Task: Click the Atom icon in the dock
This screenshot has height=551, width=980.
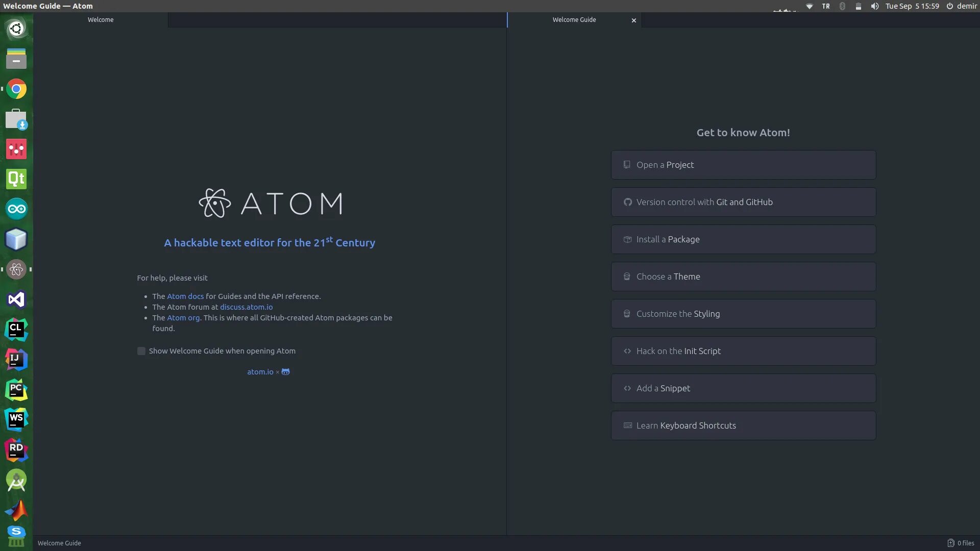Action: coord(16,269)
